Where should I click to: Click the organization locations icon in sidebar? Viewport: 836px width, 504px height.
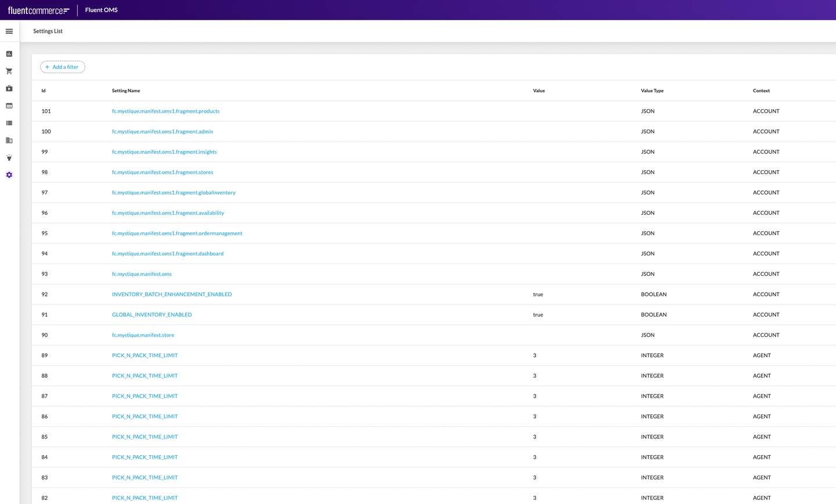[9, 141]
